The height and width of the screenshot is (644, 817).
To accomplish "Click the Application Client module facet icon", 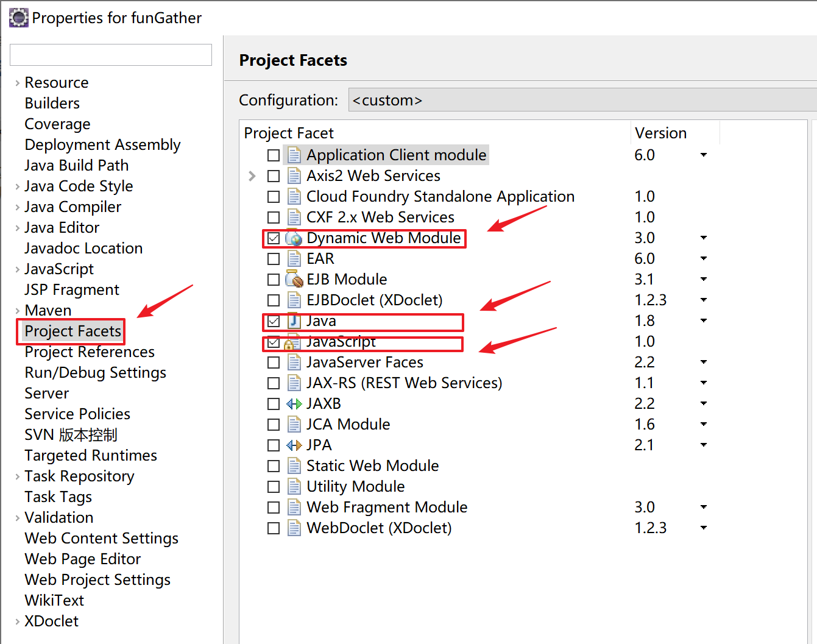I will [294, 155].
